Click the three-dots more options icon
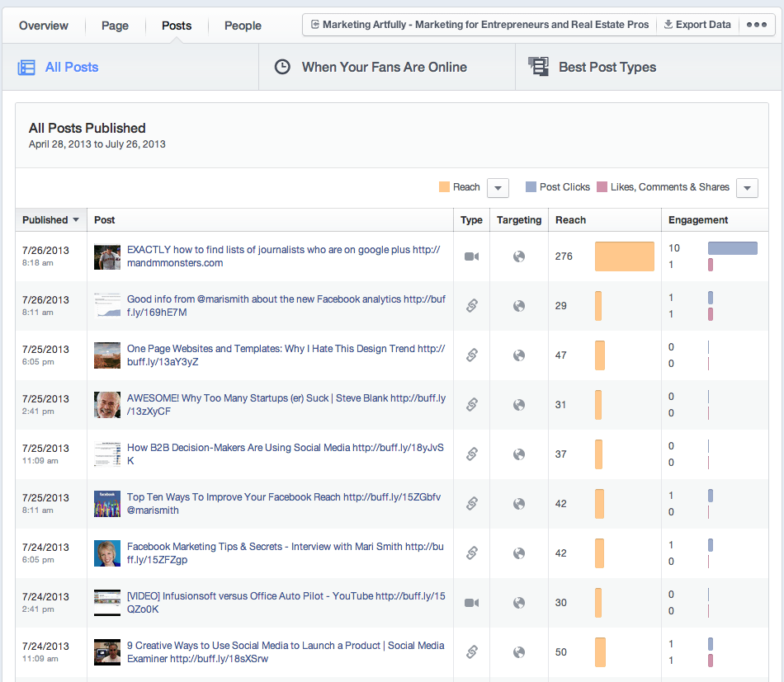This screenshot has width=784, height=682. point(757,25)
